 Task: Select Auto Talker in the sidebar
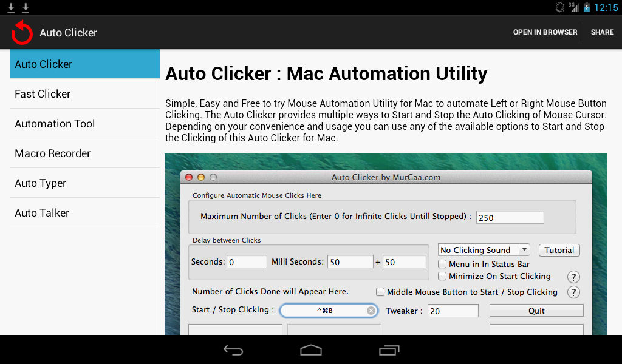tap(85, 213)
